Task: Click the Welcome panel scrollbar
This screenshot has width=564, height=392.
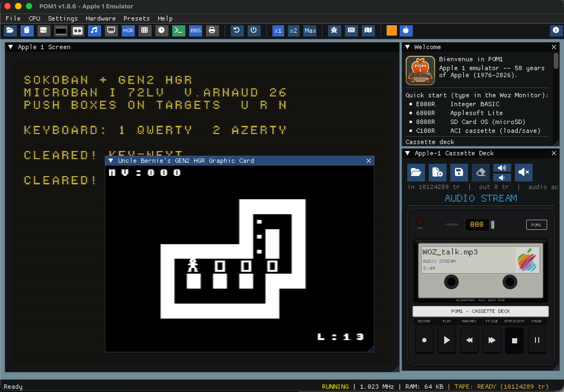Action: pos(556,61)
